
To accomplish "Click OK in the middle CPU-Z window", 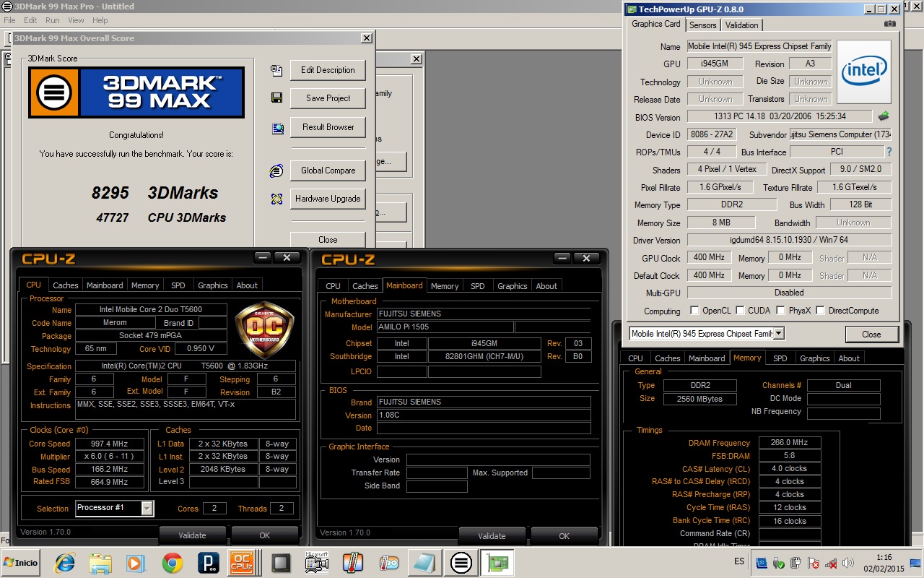I will pyautogui.click(x=565, y=536).
